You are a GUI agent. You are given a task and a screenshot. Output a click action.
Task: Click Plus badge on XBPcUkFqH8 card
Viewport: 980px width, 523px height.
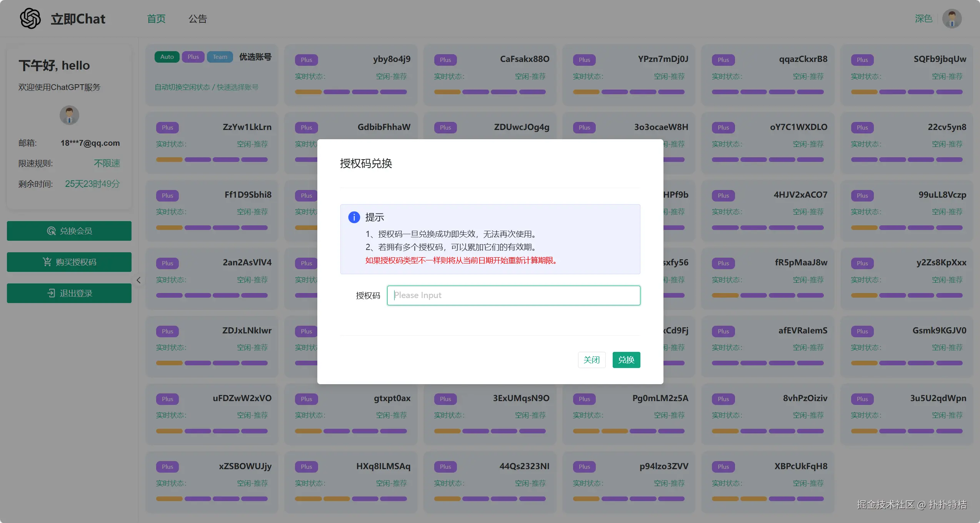[x=723, y=467]
